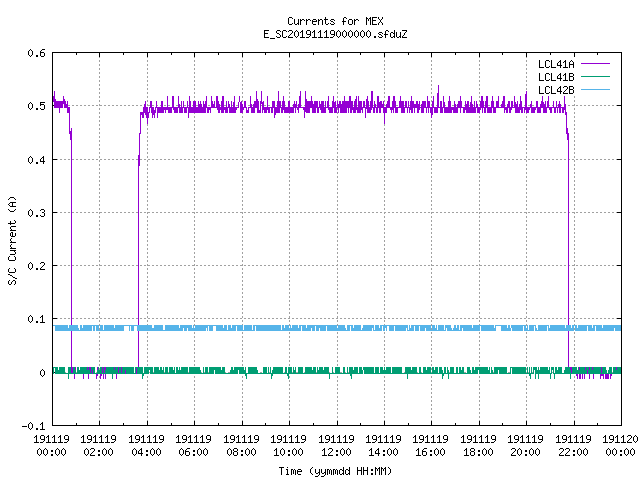640x480 pixels.
Task: Click the y-axis tick value -0.1
Action: click(33, 426)
